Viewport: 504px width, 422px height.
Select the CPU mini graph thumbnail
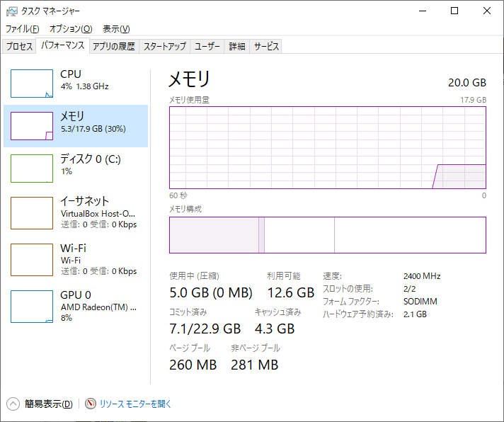[x=32, y=84]
